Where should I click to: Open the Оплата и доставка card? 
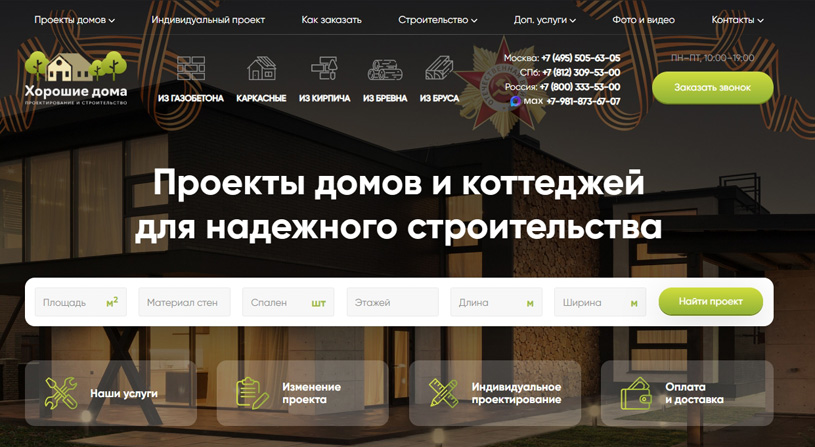687,393
